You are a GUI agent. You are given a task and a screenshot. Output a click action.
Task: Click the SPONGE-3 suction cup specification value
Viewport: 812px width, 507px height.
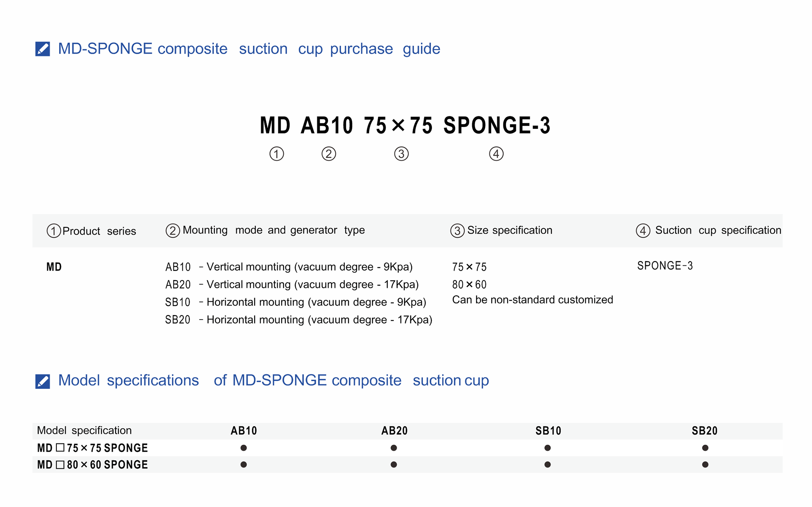click(x=665, y=266)
